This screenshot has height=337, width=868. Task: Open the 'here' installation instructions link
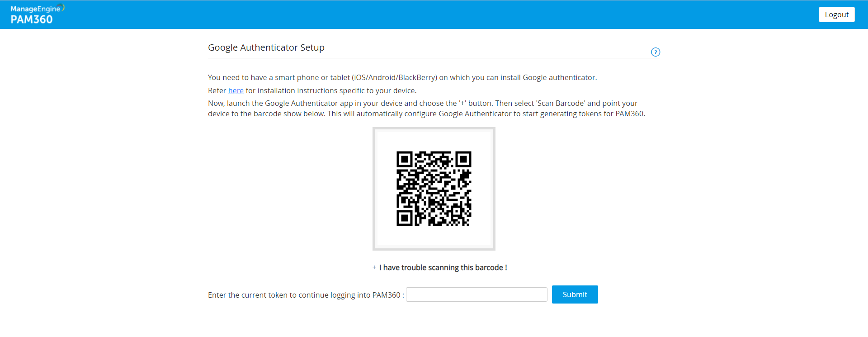[236, 90]
